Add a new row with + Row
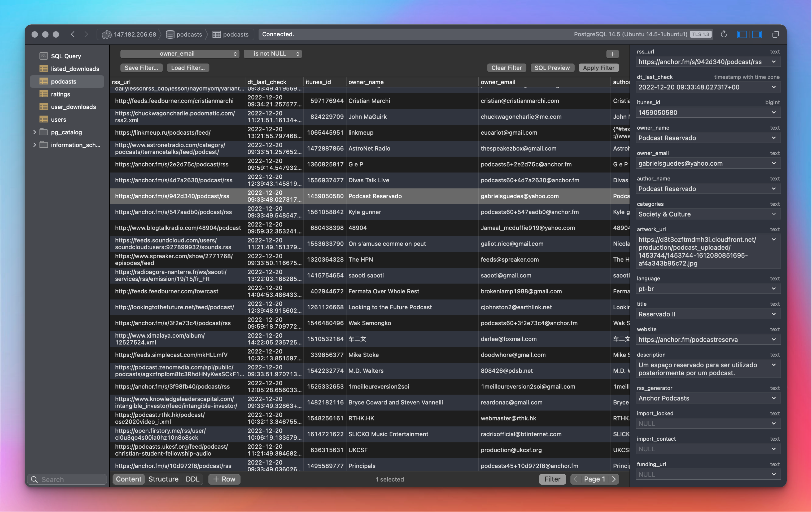 (x=224, y=479)
